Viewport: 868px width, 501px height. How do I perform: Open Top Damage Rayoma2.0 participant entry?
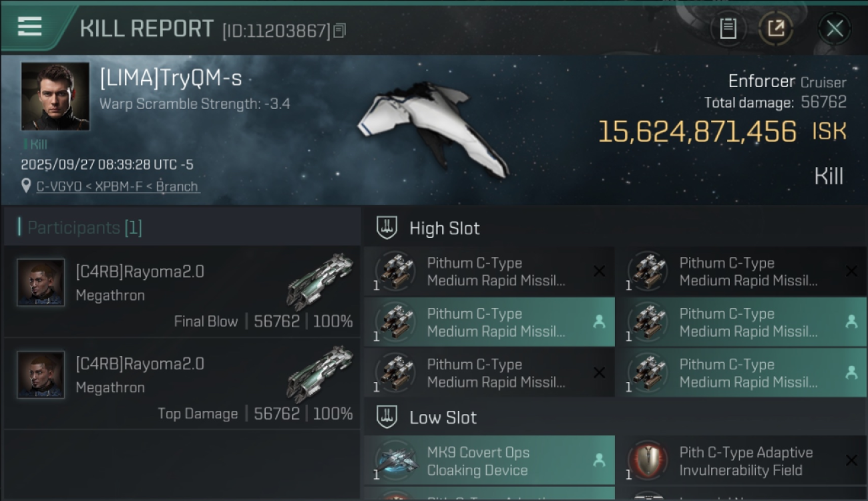[182, 384]
